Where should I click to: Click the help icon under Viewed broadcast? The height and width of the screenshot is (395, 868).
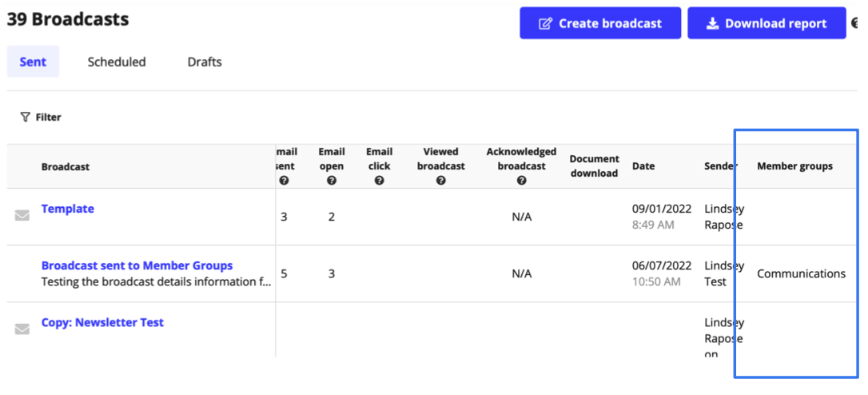point(440,181)
